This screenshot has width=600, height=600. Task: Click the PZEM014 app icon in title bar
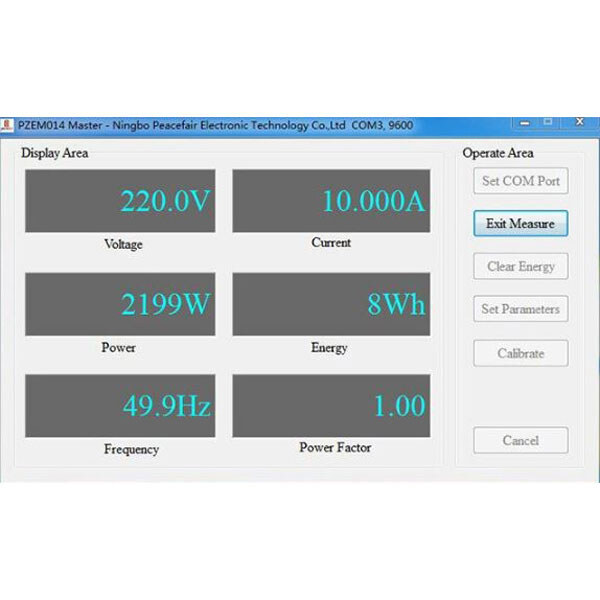[x=7, y=125]
